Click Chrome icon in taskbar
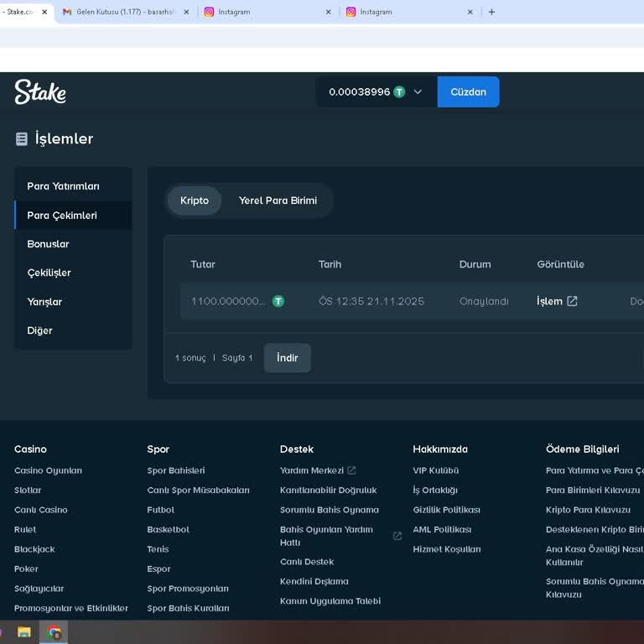 (54, 632)
